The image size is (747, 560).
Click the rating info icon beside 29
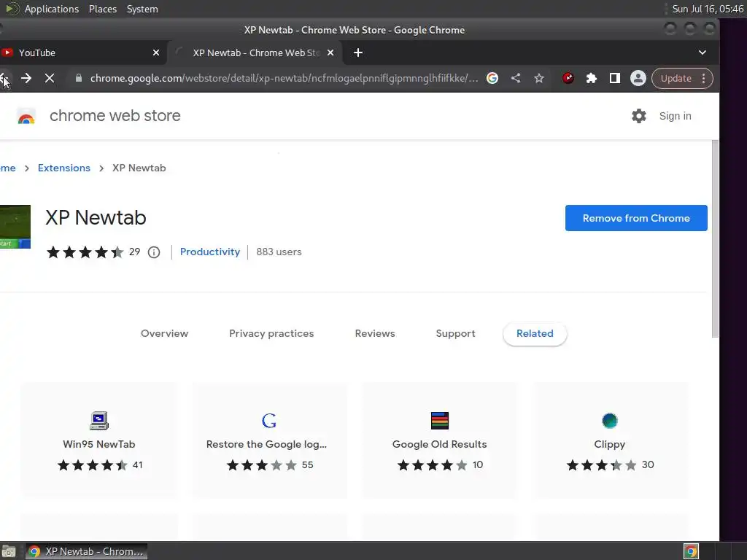coord(154,252)
